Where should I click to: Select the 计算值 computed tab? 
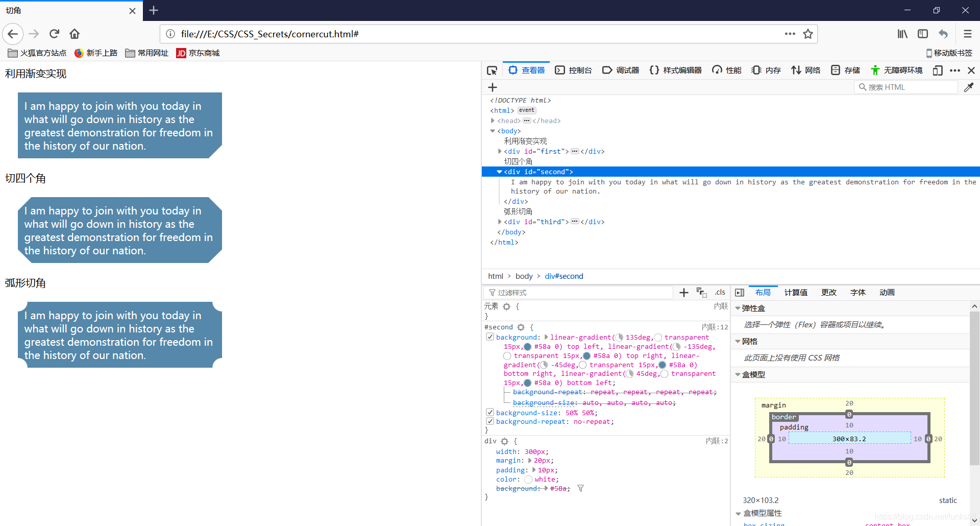point(796,293)
